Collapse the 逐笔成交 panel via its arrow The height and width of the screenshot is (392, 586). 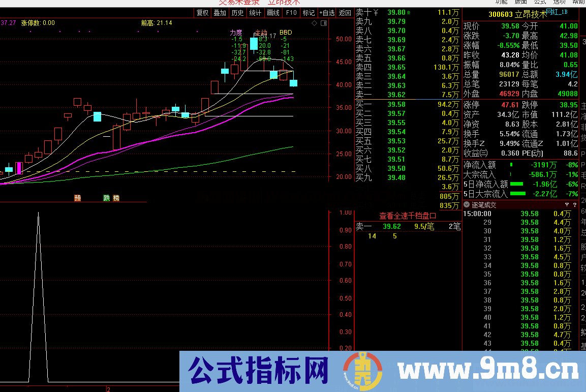pos(467,205)
